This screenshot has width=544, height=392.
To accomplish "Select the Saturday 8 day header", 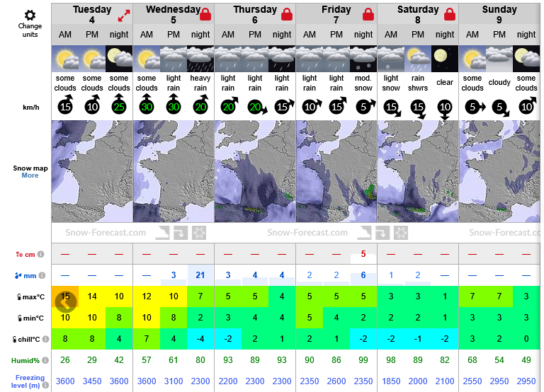I will click(418, 14).
